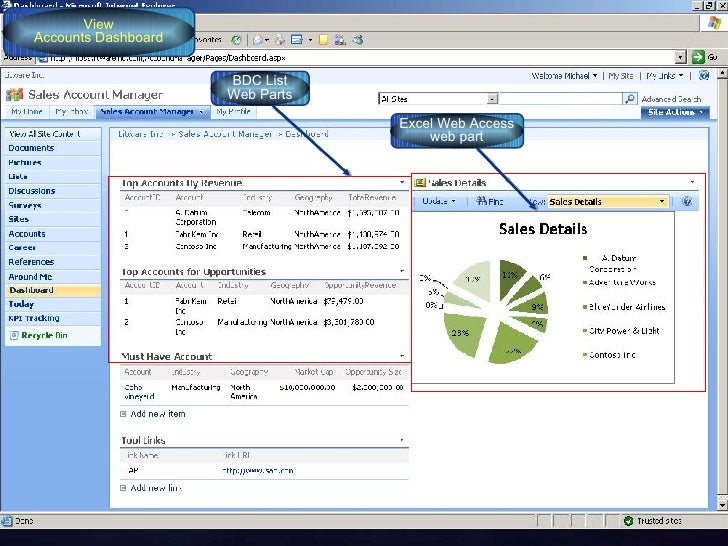Click the Contoso Inc legend swatch

coord(585,355)
